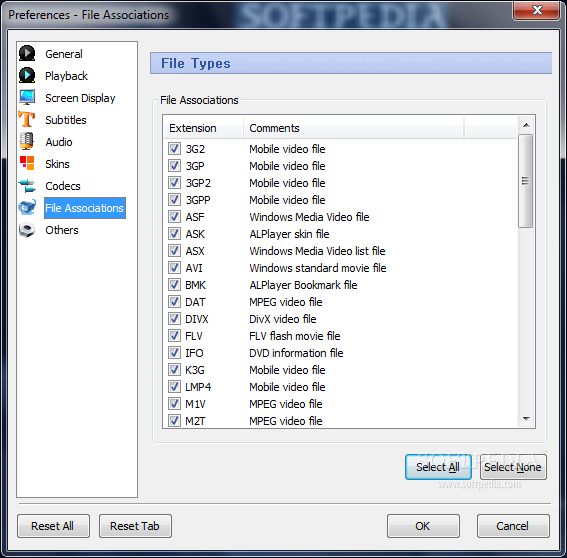Uncheck the ASX extension checkbox
This screenshot has height=558, width=567.
pos(174,251)
